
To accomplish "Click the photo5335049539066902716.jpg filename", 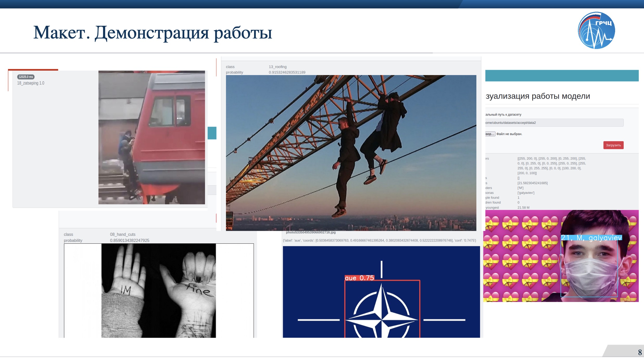I will (311, 232).
